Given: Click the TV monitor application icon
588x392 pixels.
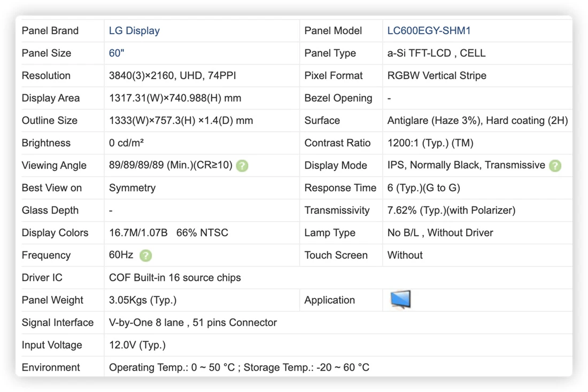Looking at the screenshot, I should [400, 300].
